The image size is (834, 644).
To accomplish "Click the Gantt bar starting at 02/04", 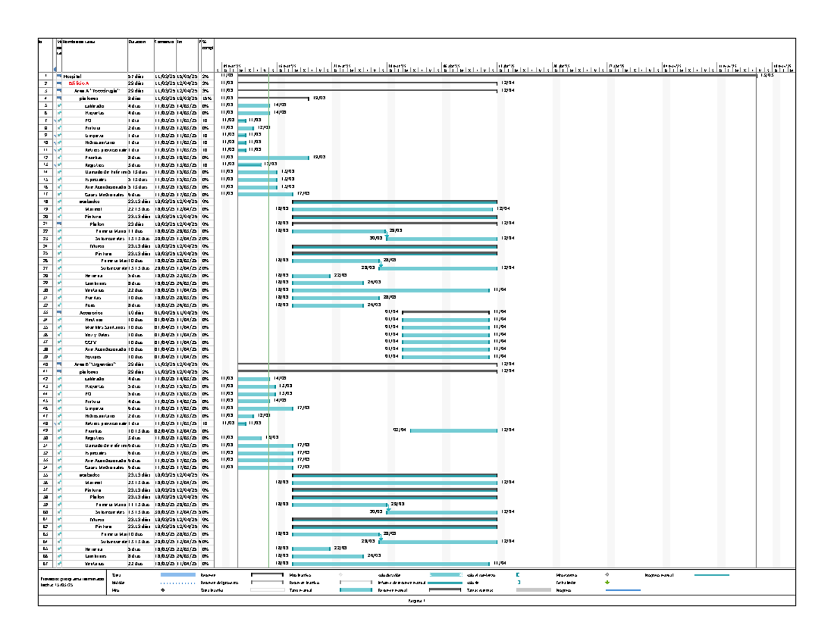I will tap(453, 430).
